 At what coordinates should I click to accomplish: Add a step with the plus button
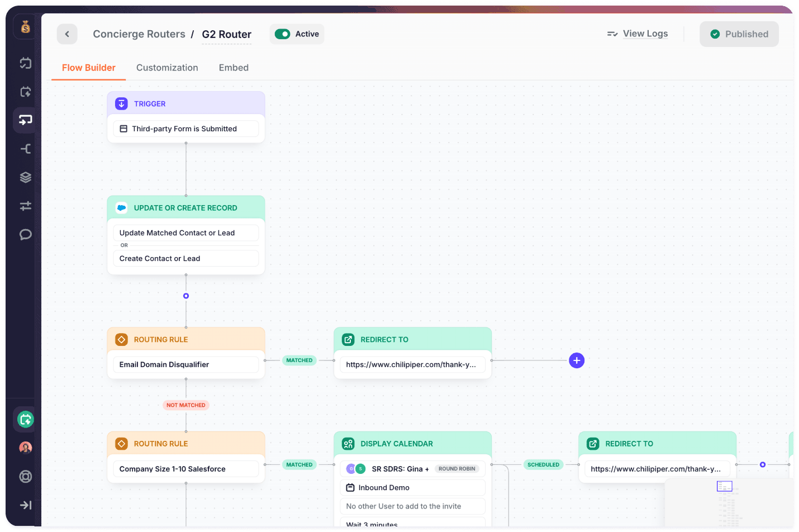point(577,360)
